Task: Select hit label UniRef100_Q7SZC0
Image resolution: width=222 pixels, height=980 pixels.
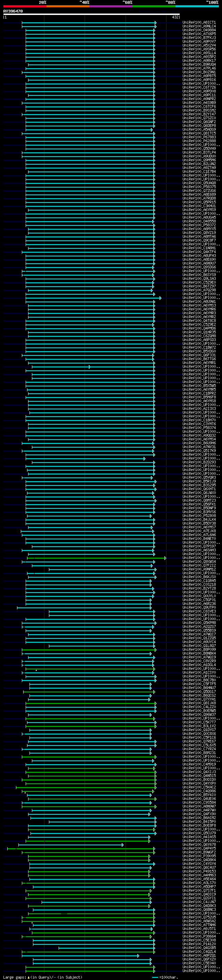Action: 199,118
